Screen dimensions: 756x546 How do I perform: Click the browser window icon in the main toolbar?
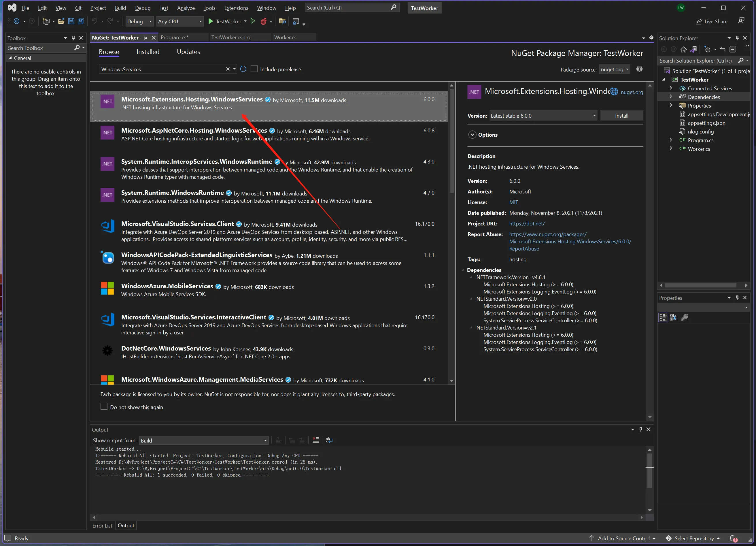pyautogui.click(x=296, y=21)
